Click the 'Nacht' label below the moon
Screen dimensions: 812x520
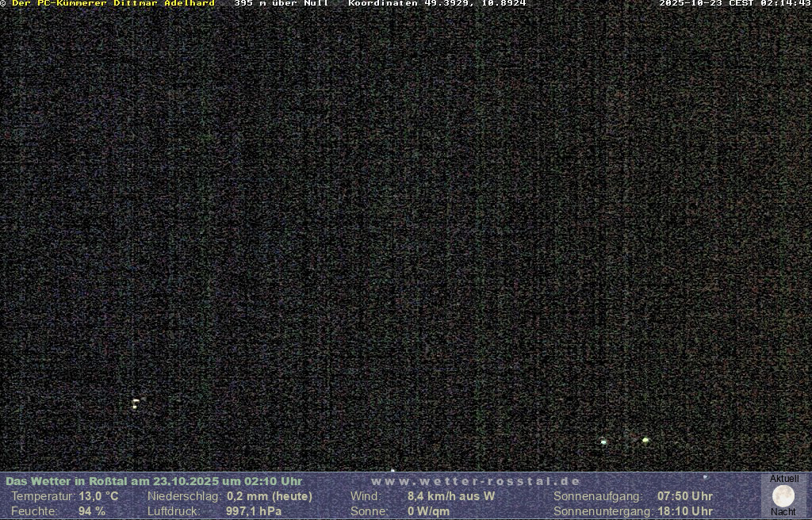pyautogui.click(x=783, y=512)
